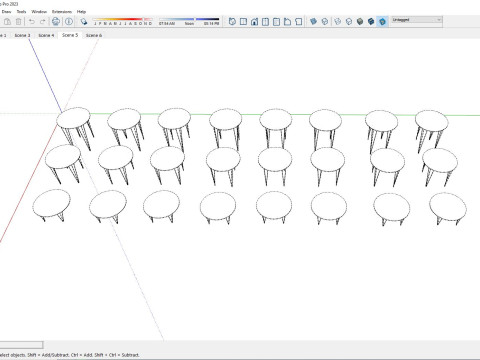Image resolution: width=480 pixels, height=360 pixels.
Task: Switch to Right view
Action: point(265,22)
